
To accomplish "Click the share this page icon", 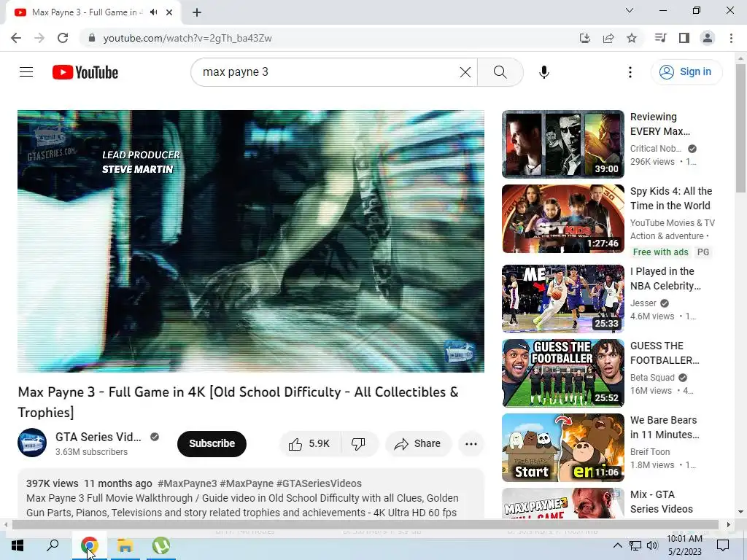I will 608,38.
